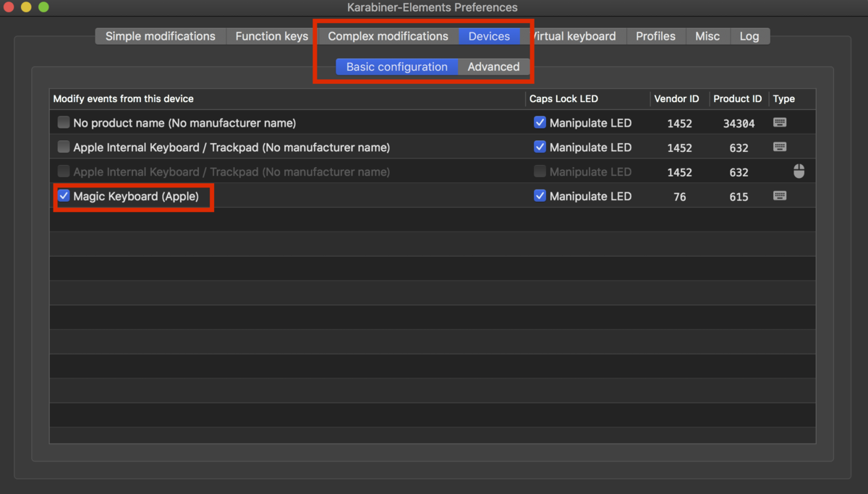Click the green zoom window button

(43, 7)
